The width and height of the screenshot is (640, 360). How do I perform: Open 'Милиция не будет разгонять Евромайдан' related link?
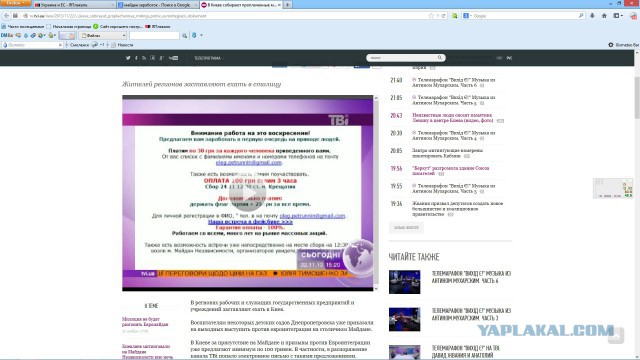(145, 322)
